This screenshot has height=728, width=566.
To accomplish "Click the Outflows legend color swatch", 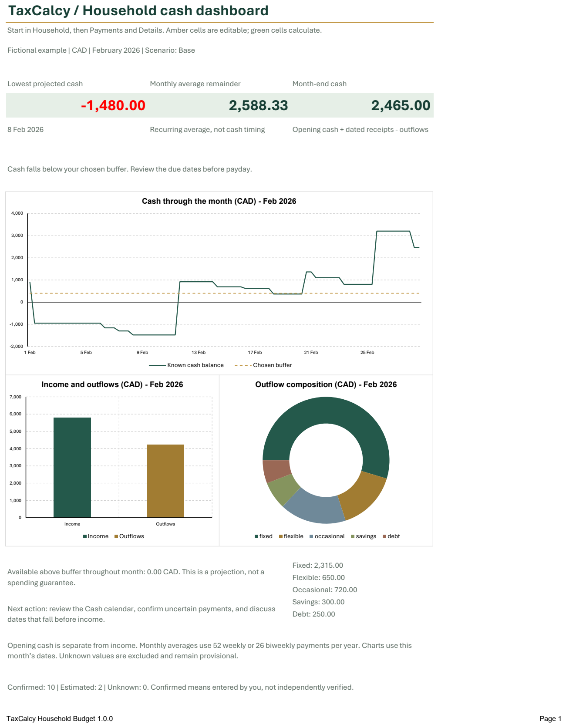I will tap(116, 536).
